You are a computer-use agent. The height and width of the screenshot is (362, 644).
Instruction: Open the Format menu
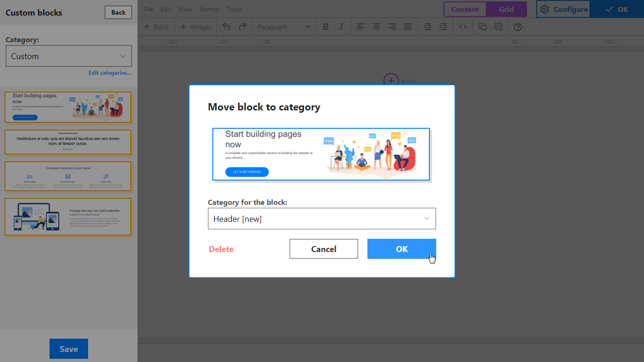pyautogui.click(x=210, y=9)
